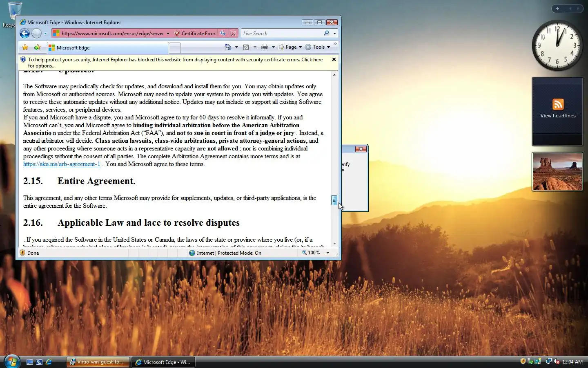Screen dimensions: 588x368
Task: Expand the Print options dropdown arrow
Action: pos(273,47)
